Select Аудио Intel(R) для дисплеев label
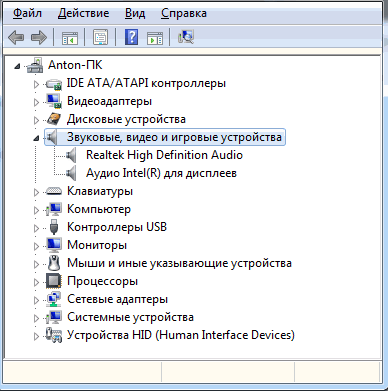 (x=161, y=173)
